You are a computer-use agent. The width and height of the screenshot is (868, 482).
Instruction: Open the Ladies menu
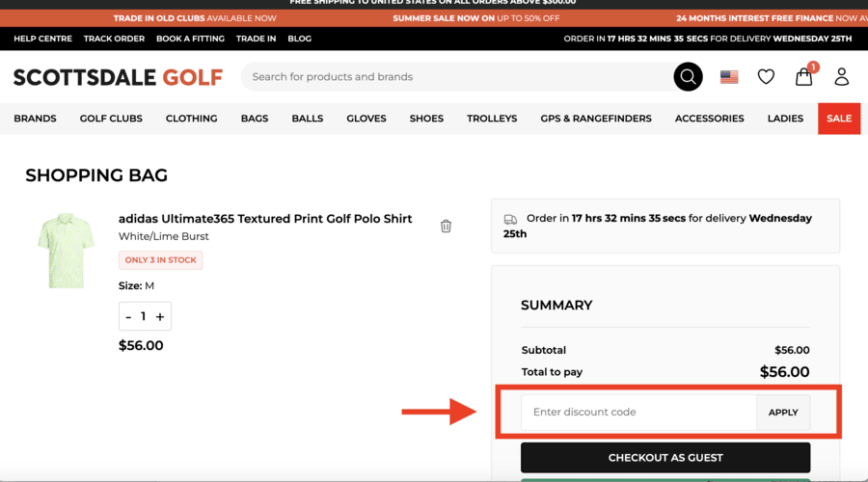[x=785, y=119]
